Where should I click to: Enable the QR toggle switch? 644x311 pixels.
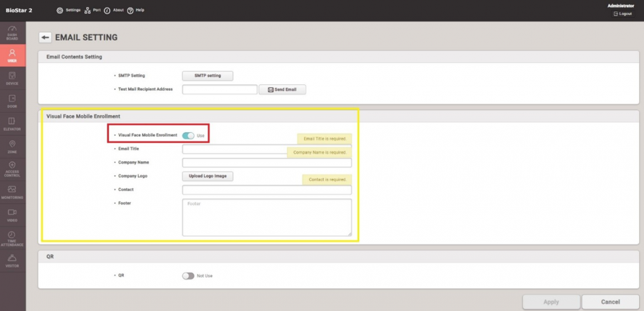click(188, 275)
